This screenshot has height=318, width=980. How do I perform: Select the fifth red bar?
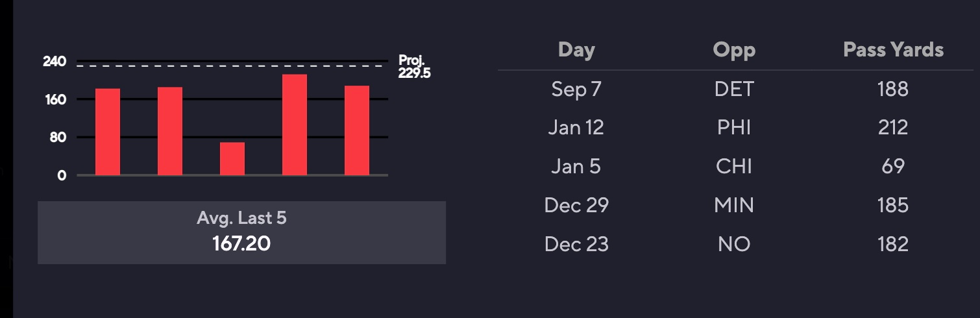(357, 130)
